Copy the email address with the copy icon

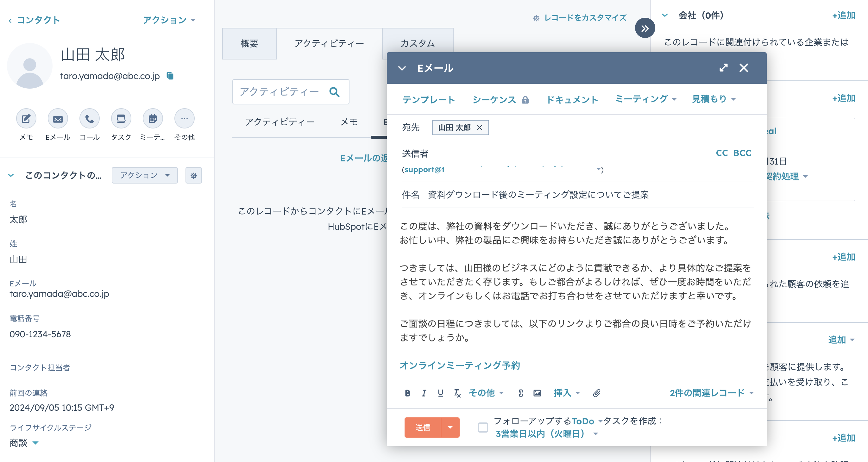pyautogui.click(x=170, y=76)
